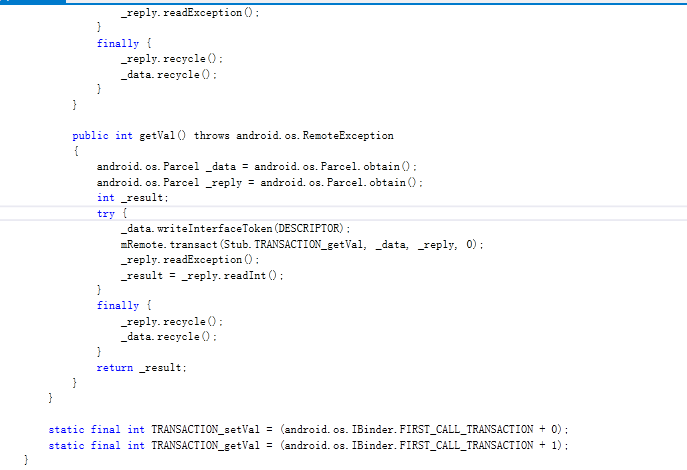This screenshot has width=687, height=470.
Task: Click '_reply = android.os.Parcel.obtain()' line
Action: pos(260,182)
